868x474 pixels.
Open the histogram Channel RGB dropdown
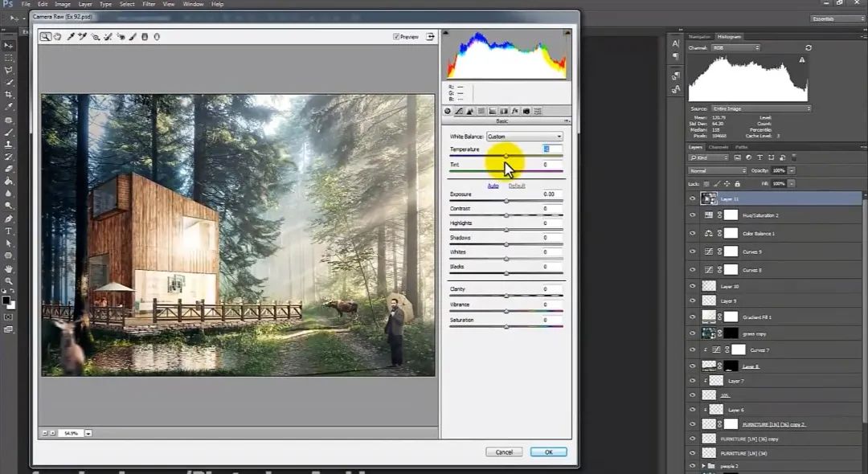(735, 48)
